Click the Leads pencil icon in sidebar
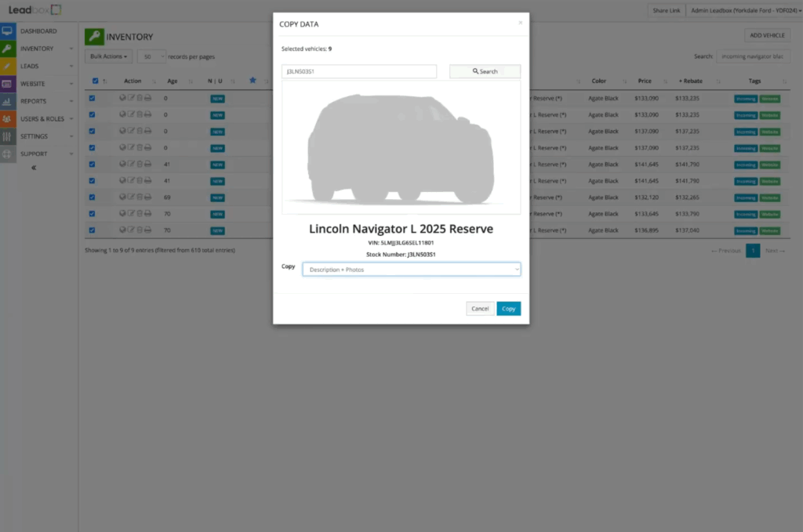803x532 pixels. [7, 66]
